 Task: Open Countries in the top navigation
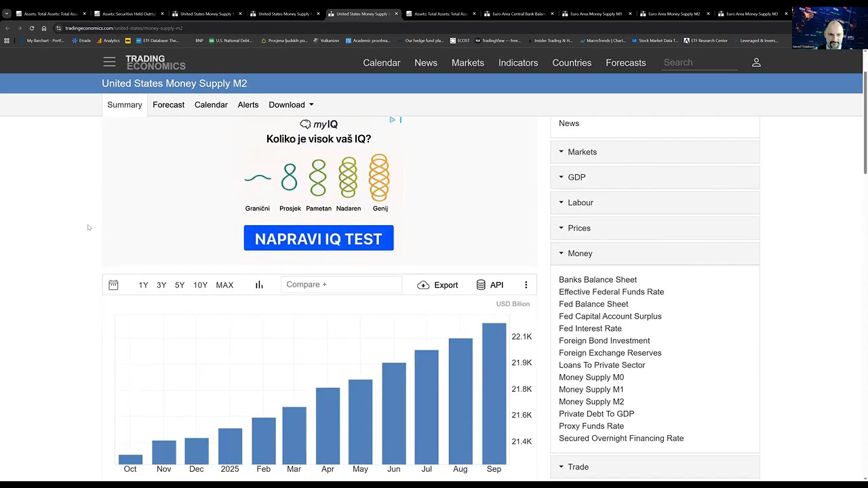pyautogui.click(x=572, y=62)
